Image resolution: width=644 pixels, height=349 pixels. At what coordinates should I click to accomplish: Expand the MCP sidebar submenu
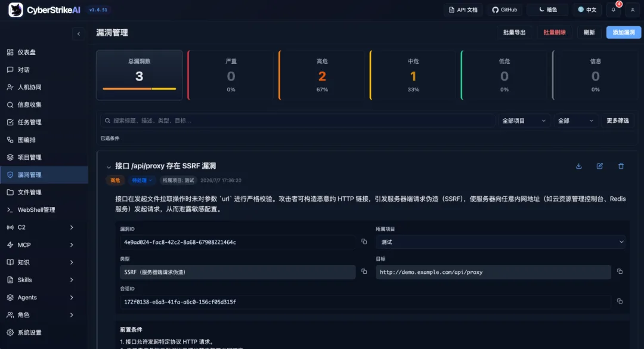[72, 245]
